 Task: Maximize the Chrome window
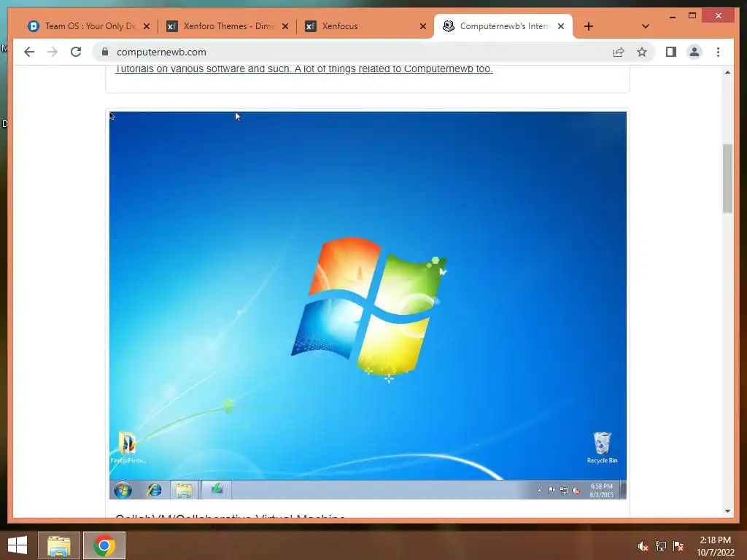tap(692, 16)
